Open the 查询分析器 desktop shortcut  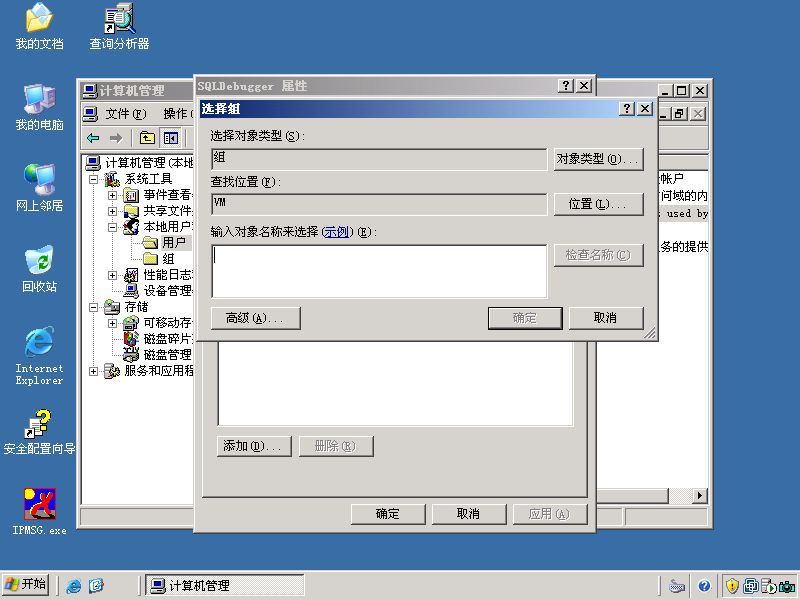point(119,27)
